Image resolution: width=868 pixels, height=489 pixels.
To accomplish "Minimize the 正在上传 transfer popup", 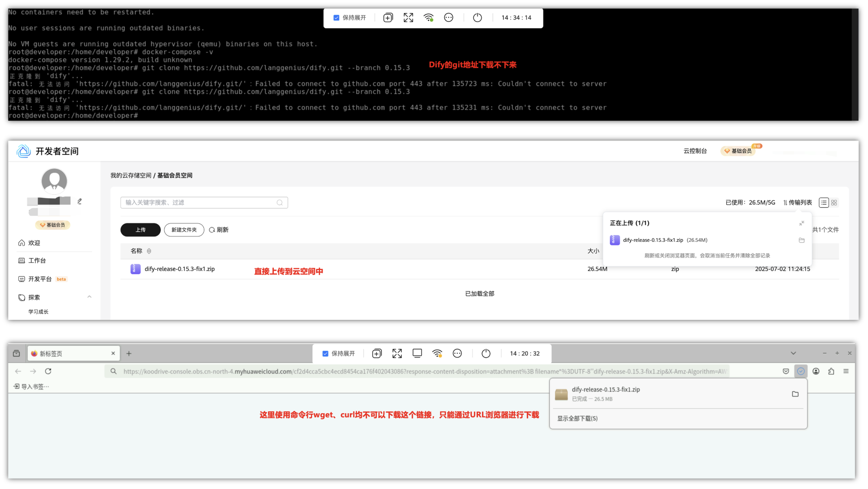I will point(802,223).
